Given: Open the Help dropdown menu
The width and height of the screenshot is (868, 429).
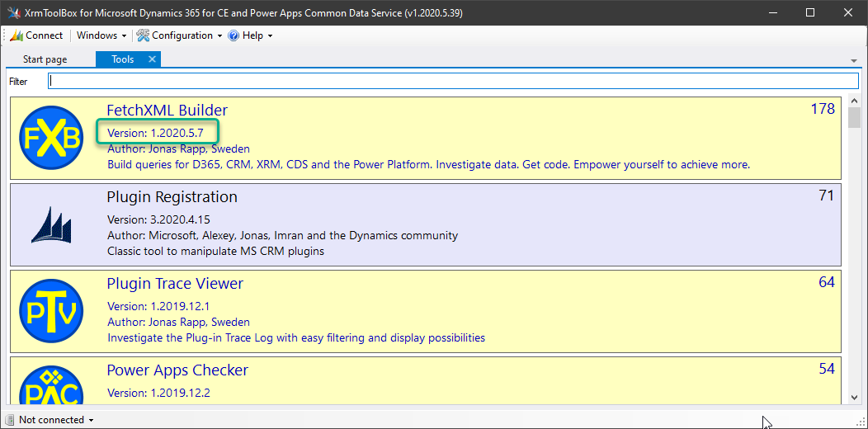Looking at the screenshot, I should click(x=250, y=35).
